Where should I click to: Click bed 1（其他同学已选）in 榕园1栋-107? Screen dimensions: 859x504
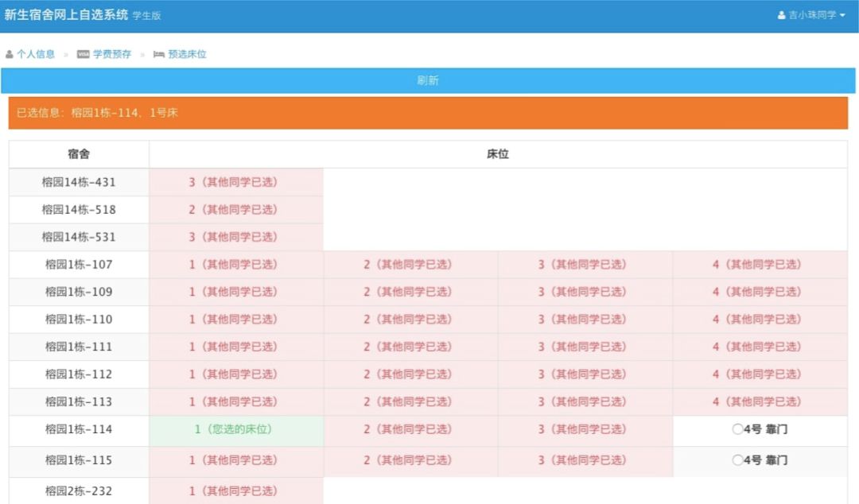(x=236, y=265)
